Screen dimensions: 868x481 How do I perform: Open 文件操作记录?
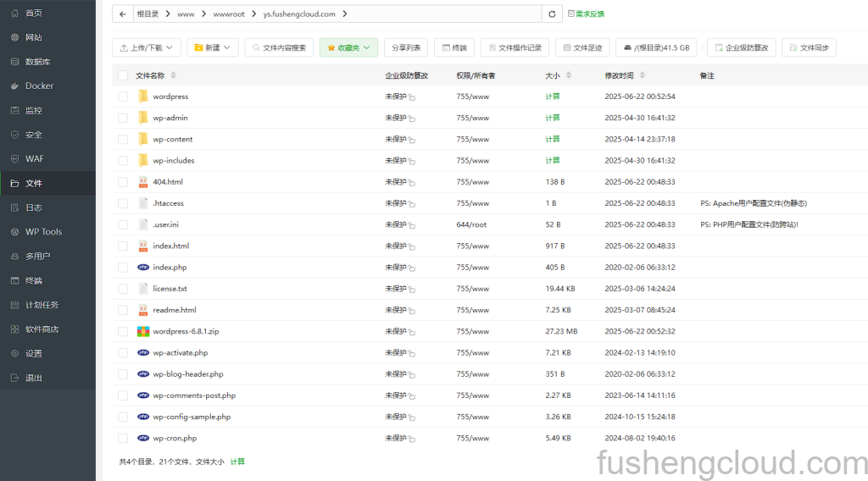point(515,47)
